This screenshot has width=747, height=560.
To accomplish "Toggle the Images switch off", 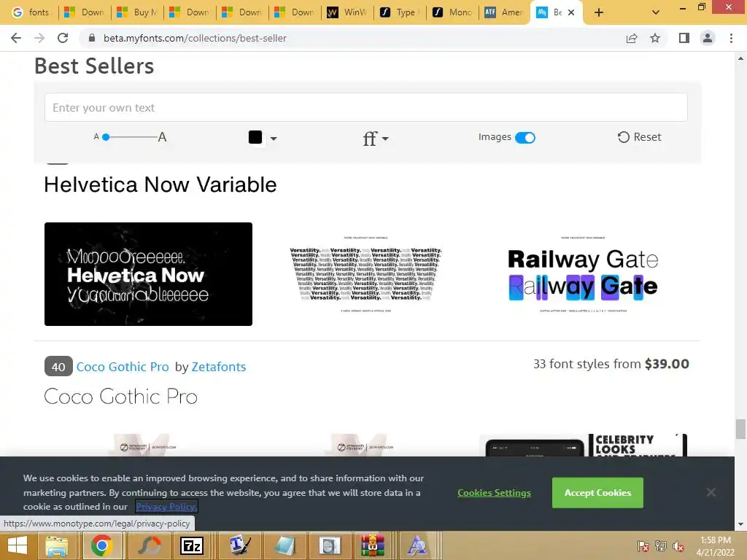I will 525,138.
